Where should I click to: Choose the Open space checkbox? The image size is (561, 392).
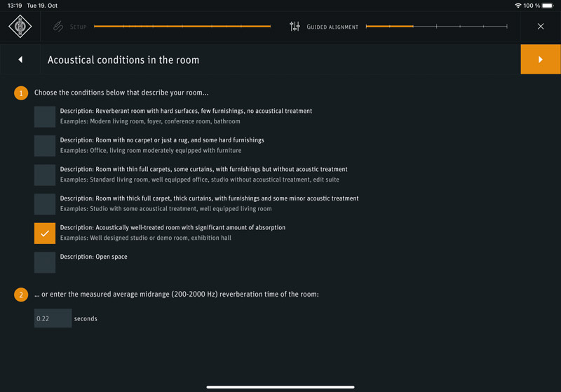pos(45,262)
